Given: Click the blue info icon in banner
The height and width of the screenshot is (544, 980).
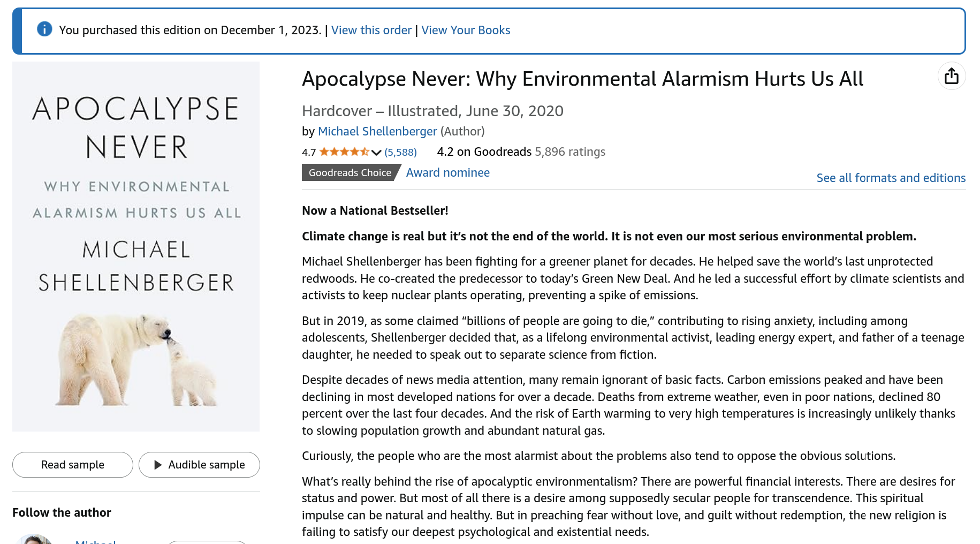Looking at the screenshot, I should coord(44,29).
